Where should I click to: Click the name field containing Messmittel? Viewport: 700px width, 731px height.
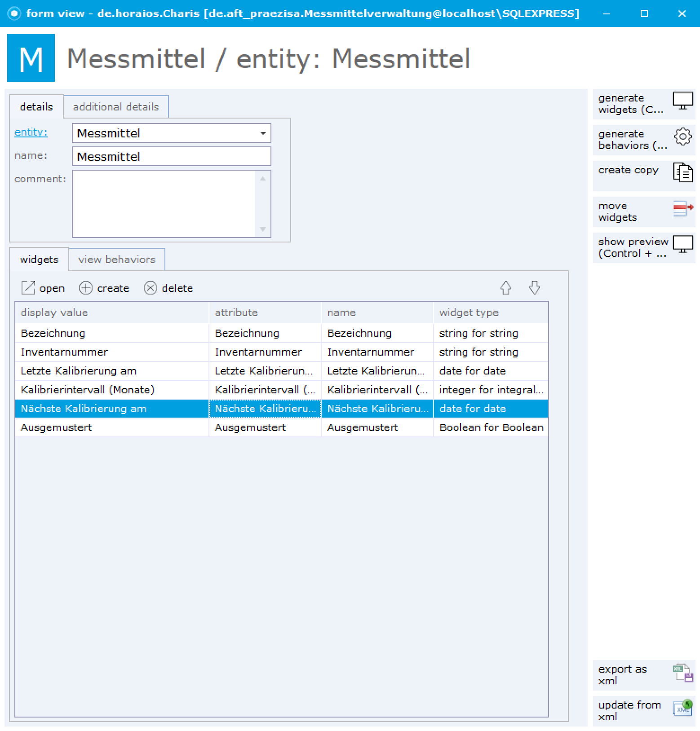172,157
